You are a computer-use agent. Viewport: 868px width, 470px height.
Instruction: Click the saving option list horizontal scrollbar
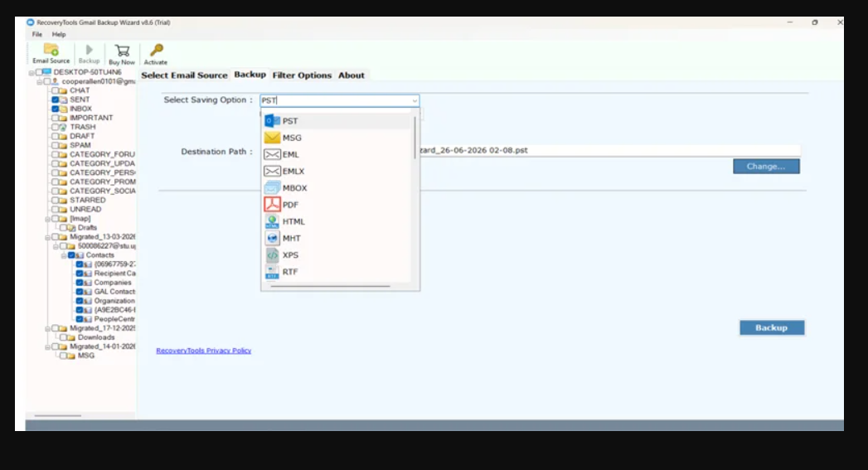pos(331,286)
